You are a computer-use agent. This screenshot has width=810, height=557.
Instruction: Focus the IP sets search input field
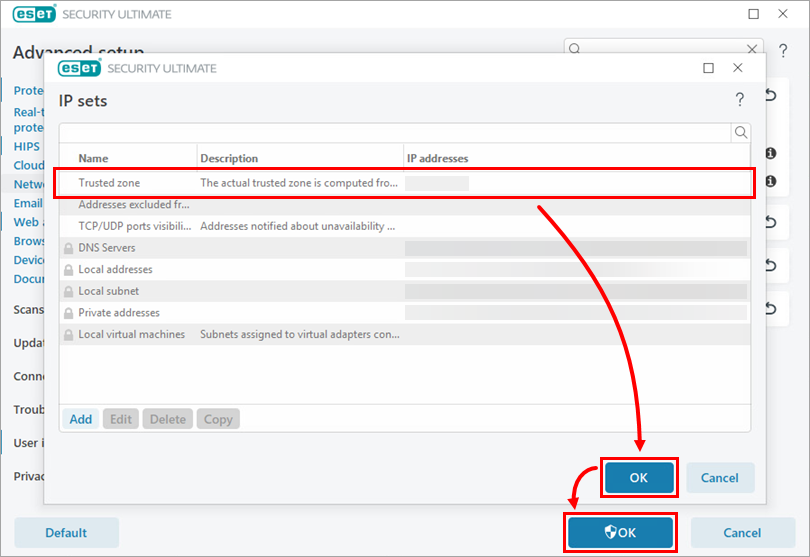point(395,132)
